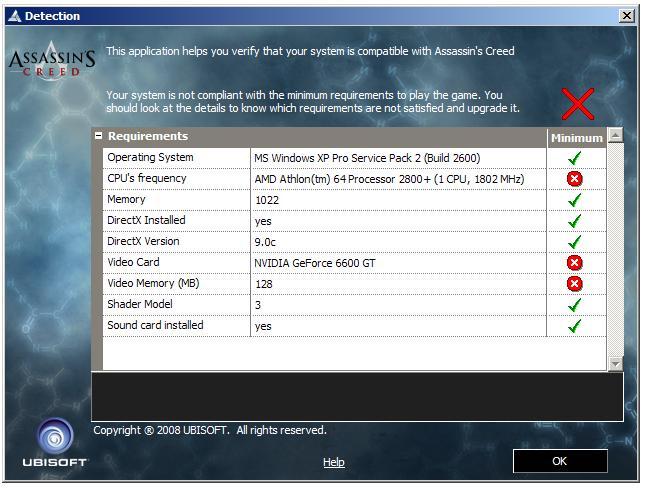
Task: Select the Memory row label
Action: [x=126, y=199]
